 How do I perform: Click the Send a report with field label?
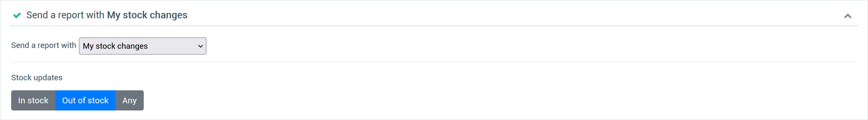coord(44,45)
